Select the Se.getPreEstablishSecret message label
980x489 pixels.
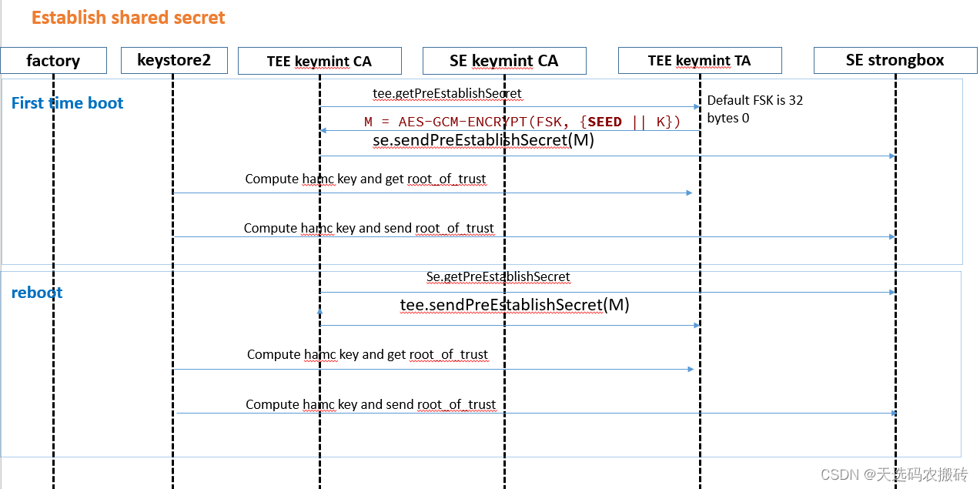[498, 276]
